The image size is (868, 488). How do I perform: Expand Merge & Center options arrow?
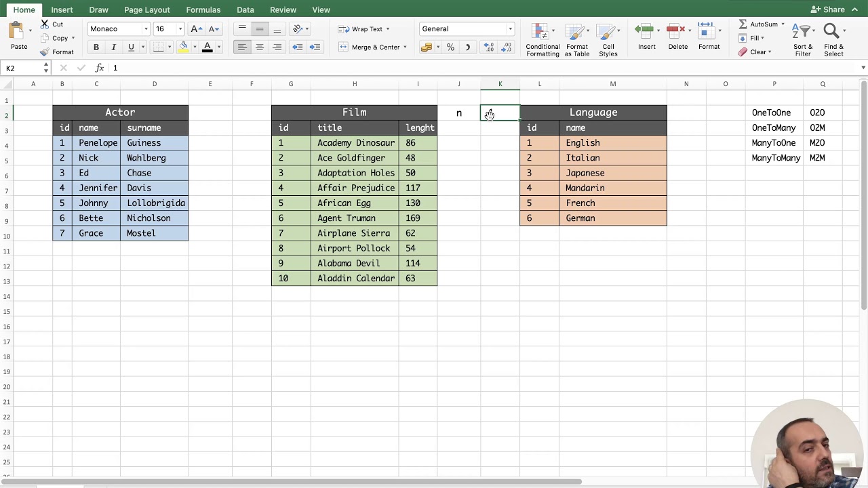(x=405, y=47)
